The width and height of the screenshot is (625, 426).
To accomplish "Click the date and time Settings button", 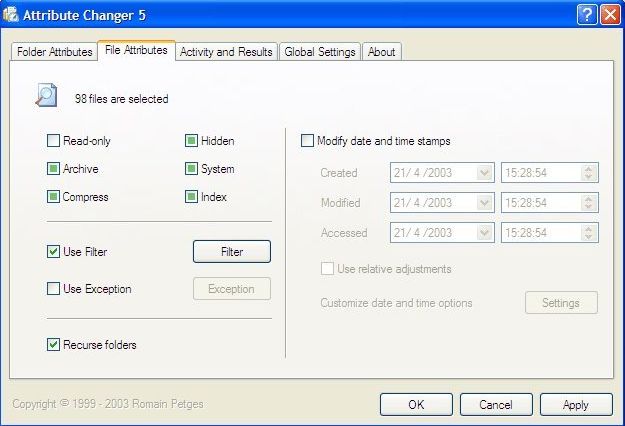I will click(561, 302).
